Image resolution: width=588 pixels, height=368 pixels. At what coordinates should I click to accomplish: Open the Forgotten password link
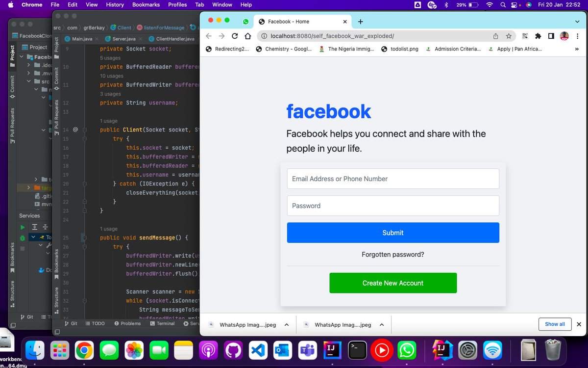tap(393, 254)
